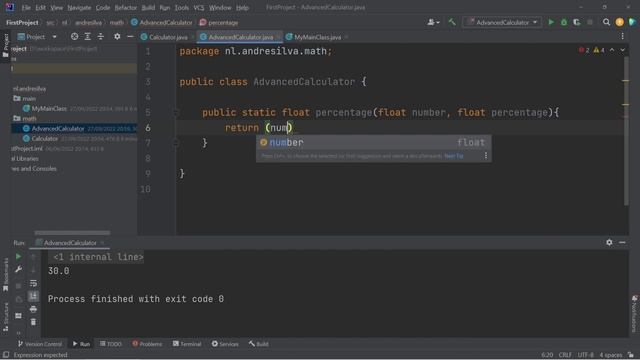Open completion popup more options
Viewport: 640px width, 360px height.
pyautogui.click(x=486, y=156)
